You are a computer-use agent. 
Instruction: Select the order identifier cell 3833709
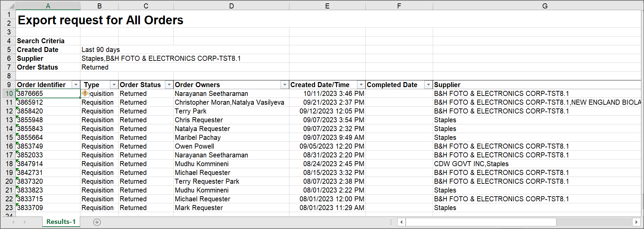click(x=48, y=208)
